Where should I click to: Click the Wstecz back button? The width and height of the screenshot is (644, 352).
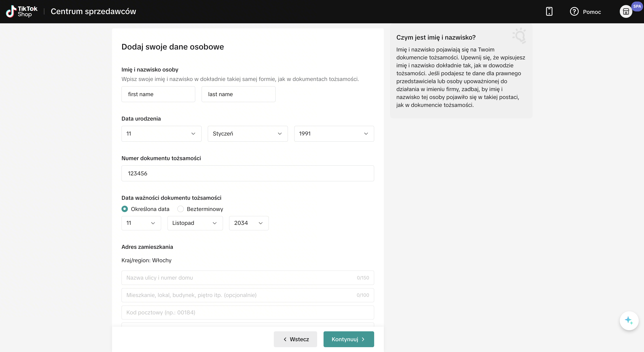tap(295, 339)
